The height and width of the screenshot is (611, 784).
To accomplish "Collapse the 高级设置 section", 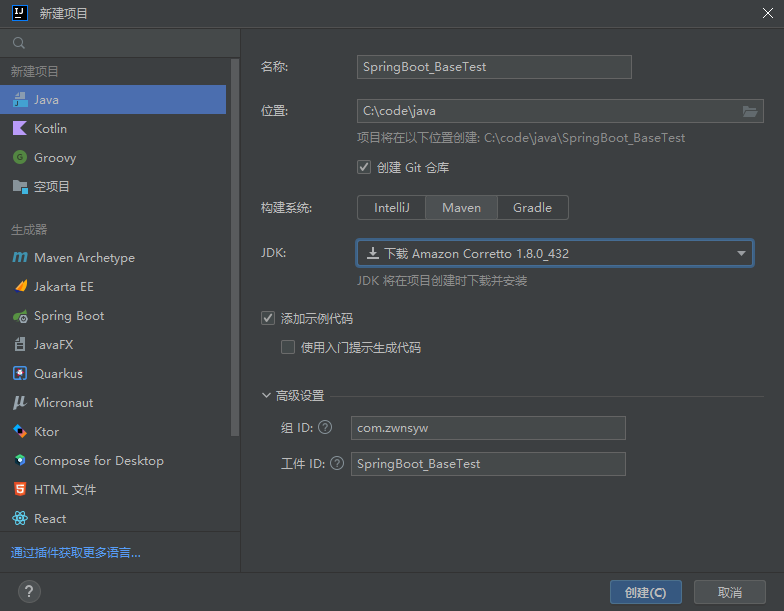I will (266, 396).
